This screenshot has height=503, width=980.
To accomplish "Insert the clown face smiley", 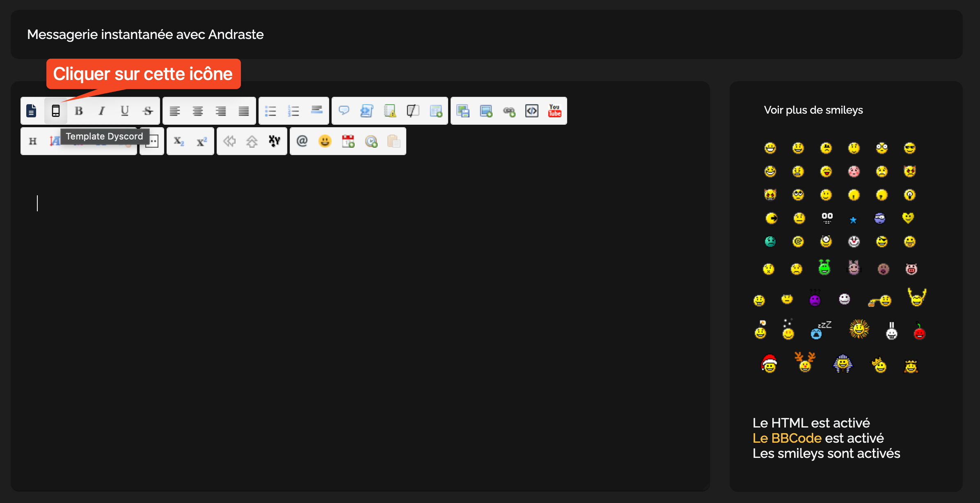I will point(854,241).
